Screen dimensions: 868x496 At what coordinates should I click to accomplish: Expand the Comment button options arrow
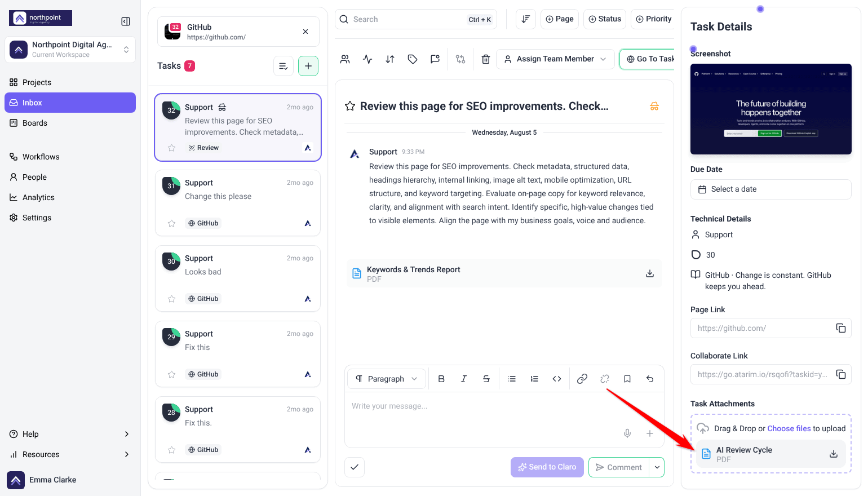click(x=657, y=467)
